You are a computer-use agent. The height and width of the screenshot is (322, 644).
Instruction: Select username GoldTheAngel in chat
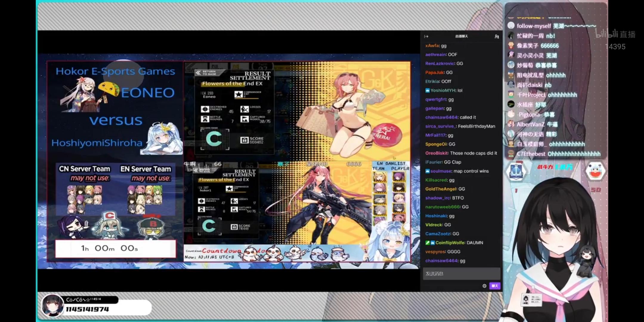pyautogui.click(x=441, y=189)
